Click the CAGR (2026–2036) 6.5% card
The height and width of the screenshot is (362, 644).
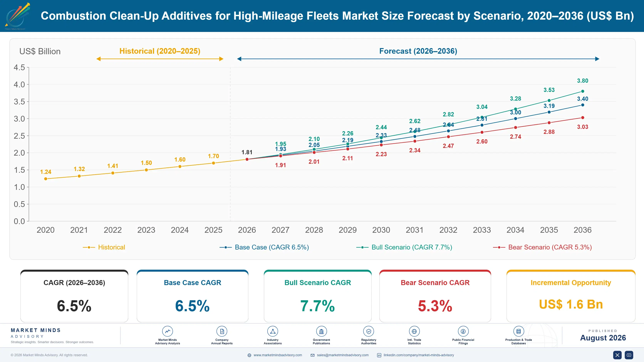(74, 296)
